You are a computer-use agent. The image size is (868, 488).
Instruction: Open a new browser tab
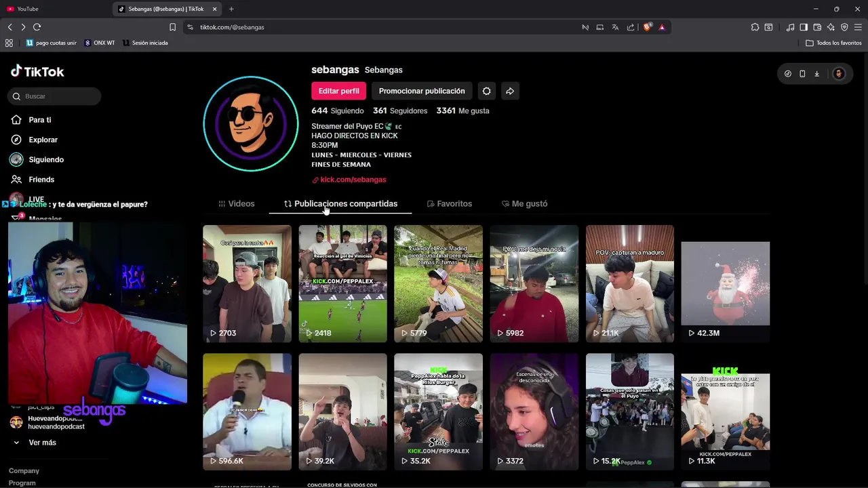pos(231,9)
